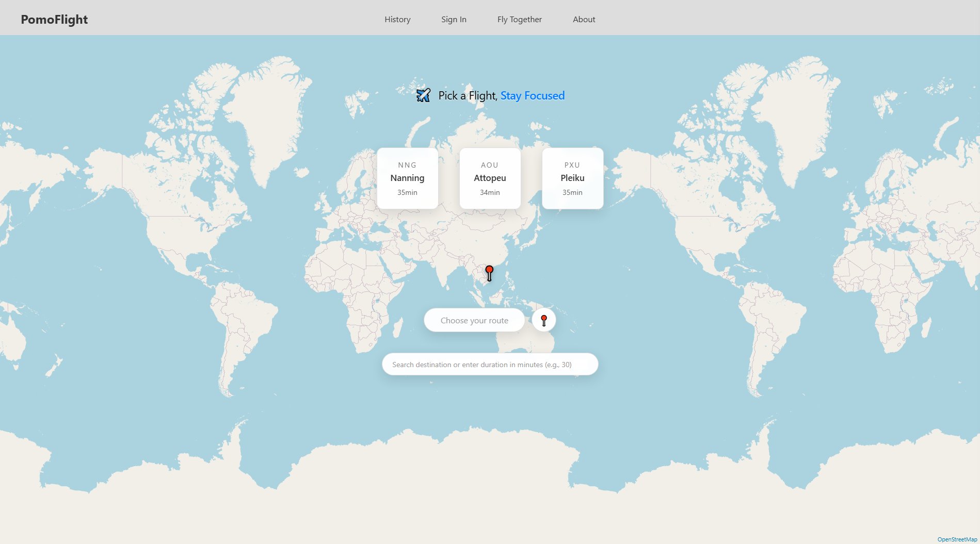Viewport: 980px width, 544px height.
Task: Focus the search destination input field
Action: (x=490, y=365)
